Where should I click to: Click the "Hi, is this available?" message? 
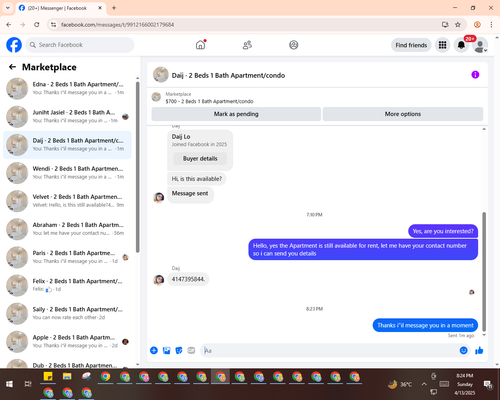(x=197, y=179)
